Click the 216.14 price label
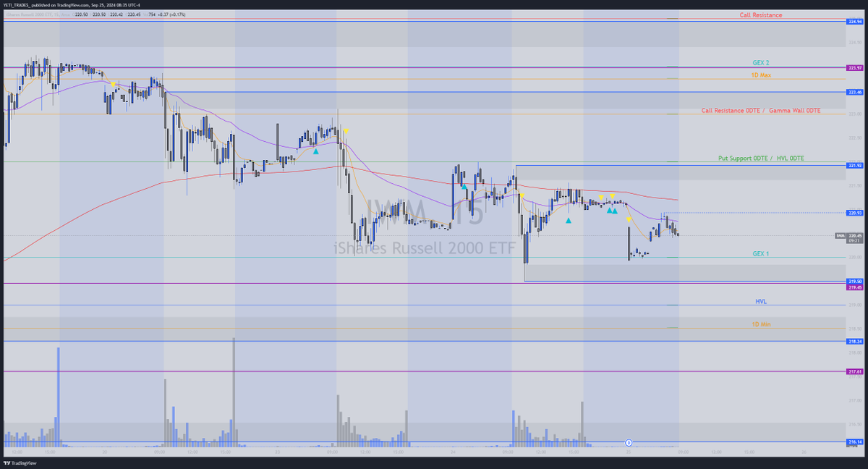Image resolution: width=868 pixels, height=469 pixels. click(x=855, y=441)
